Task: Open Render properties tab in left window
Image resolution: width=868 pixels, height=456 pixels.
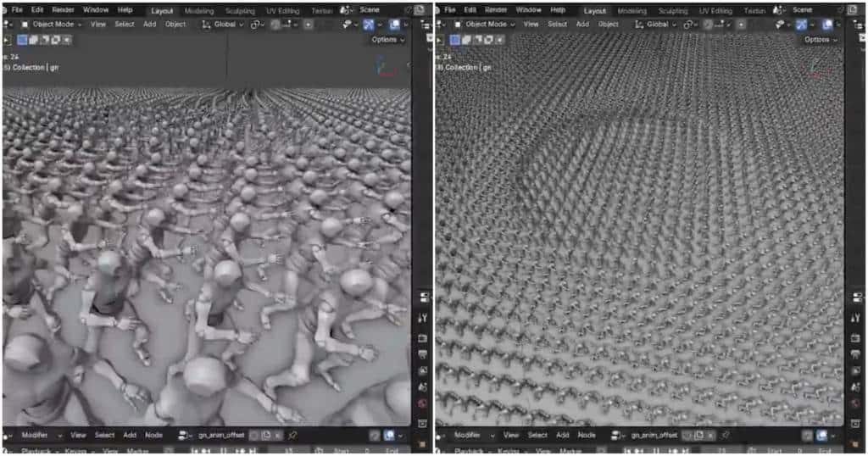Action: pyautogui.click(x=423, y=337)
